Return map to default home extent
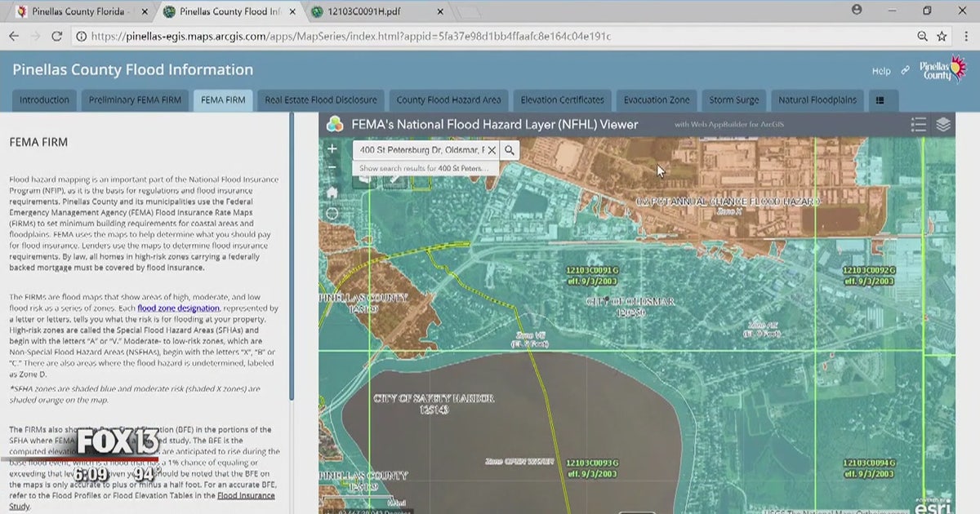Viewport: 980px width, 514px height. (x=332, y=193)
